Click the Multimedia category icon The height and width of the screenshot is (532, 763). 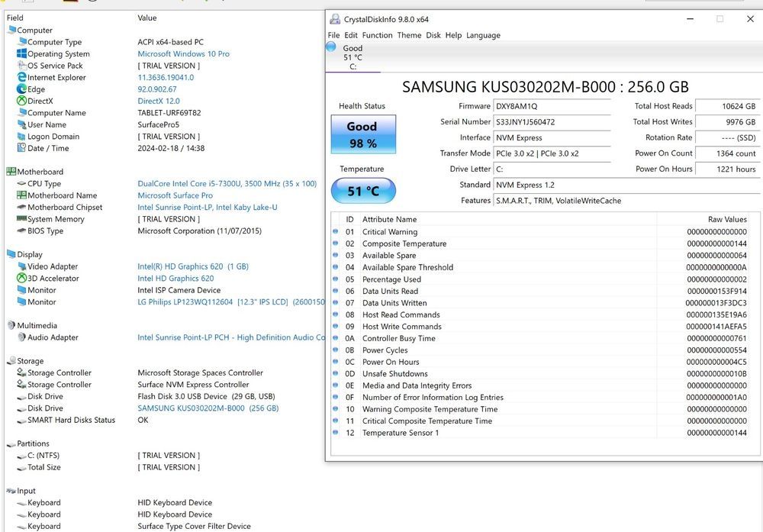11,325
